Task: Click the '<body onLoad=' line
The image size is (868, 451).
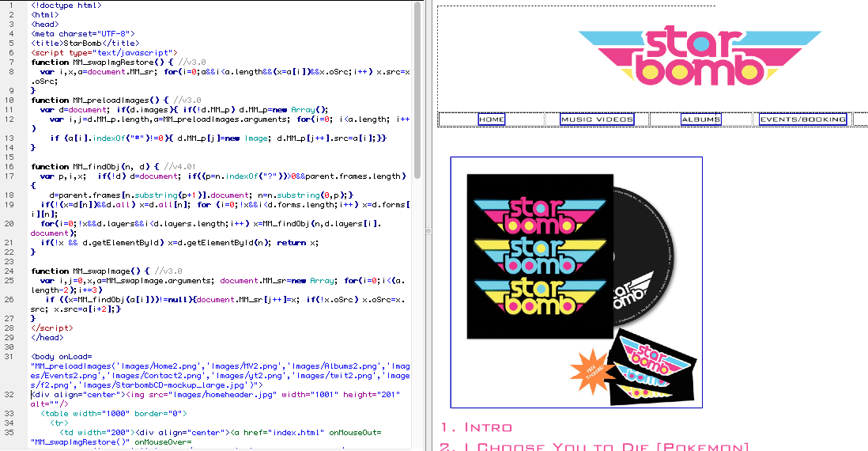Action: (x=62, y=356)
